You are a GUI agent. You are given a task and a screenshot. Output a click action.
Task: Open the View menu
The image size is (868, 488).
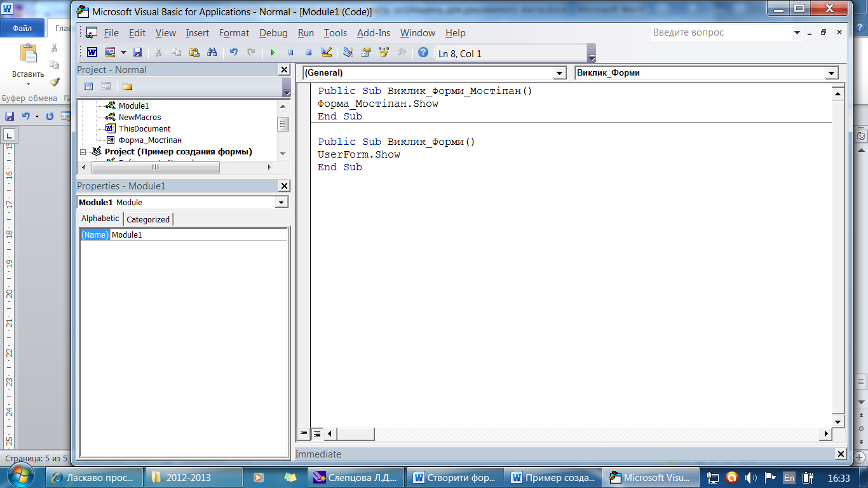[166, 33]
